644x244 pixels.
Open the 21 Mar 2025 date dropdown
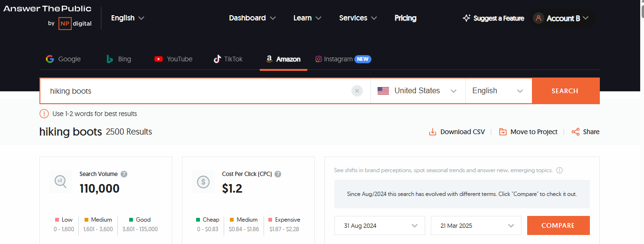click(476, 225)
